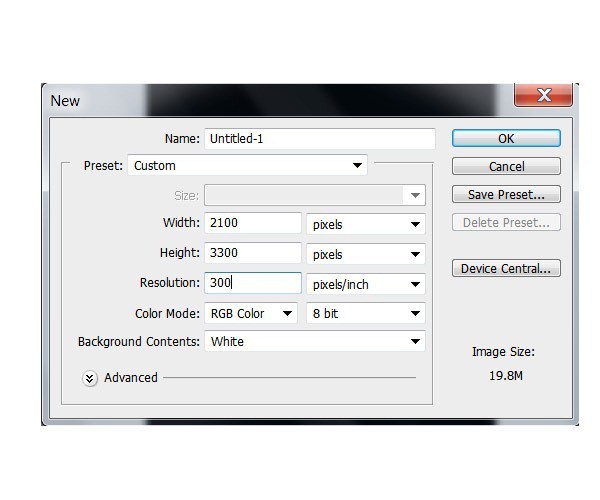600x500 pixels.
Task: Expand the Advanced section chevron icon
Action: tap(90, 378)
